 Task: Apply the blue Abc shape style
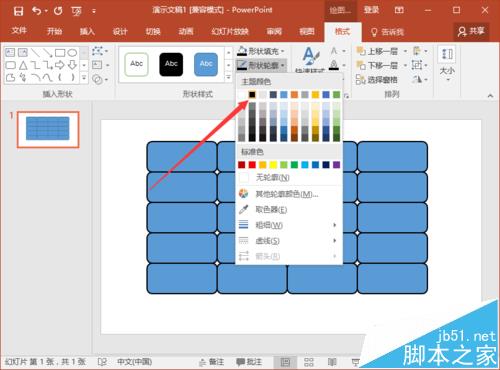pos(206,64)
